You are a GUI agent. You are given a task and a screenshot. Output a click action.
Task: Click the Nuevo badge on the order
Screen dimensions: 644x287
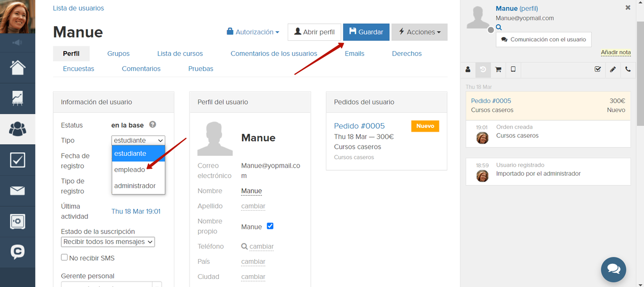pyautogui.click(x=425, y=126)
